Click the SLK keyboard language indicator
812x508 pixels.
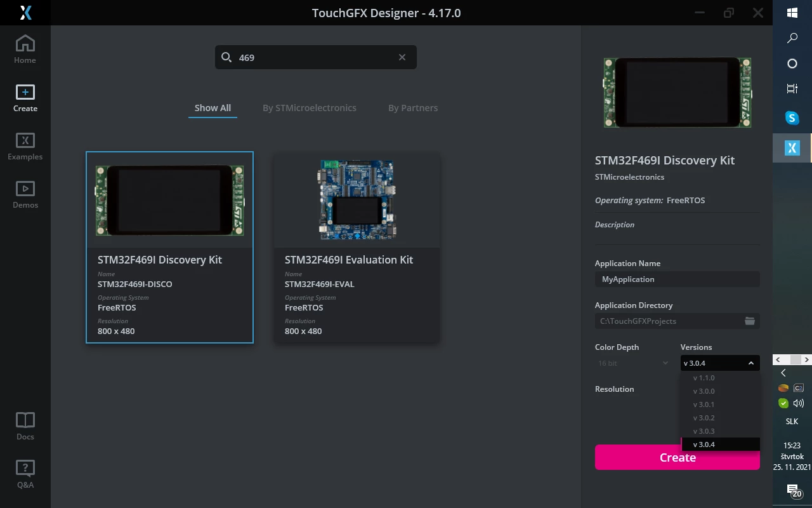point(792,422)
